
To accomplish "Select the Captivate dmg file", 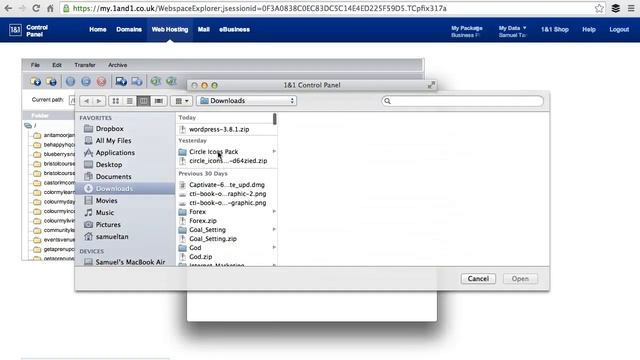I will (x=227, y=185).
